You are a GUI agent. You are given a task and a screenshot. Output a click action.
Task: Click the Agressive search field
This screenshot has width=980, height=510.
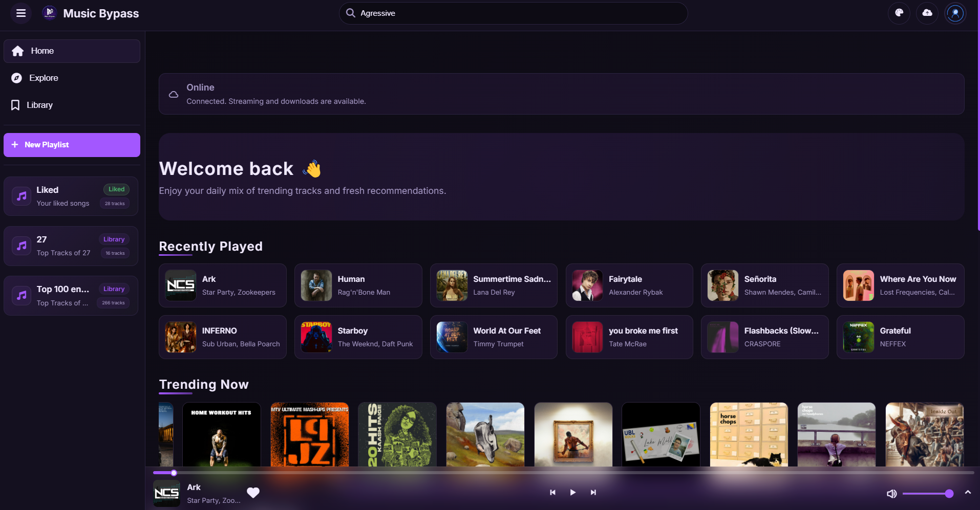[512, 13]
